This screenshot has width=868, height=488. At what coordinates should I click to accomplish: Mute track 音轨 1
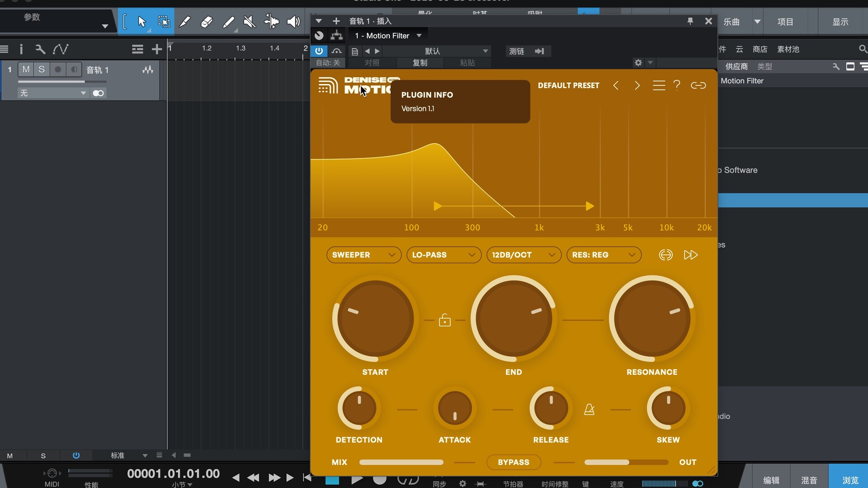[x=26, y=70]
